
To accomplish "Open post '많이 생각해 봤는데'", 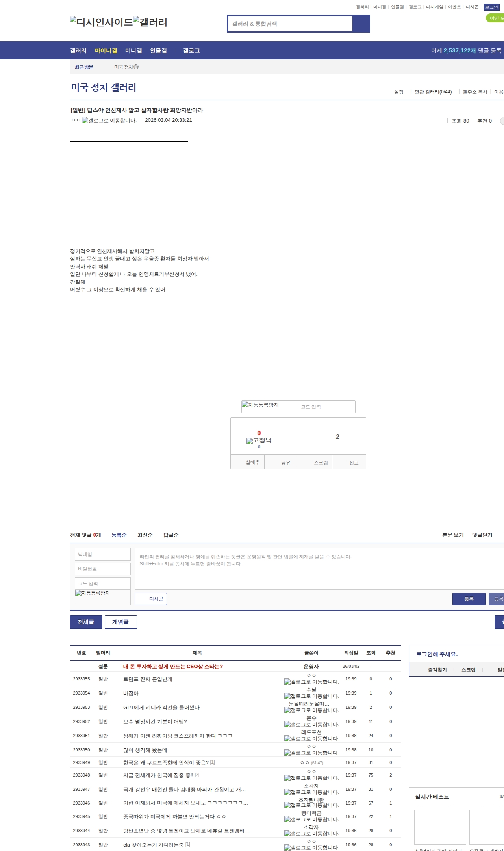I will click(x=145, y=750).
